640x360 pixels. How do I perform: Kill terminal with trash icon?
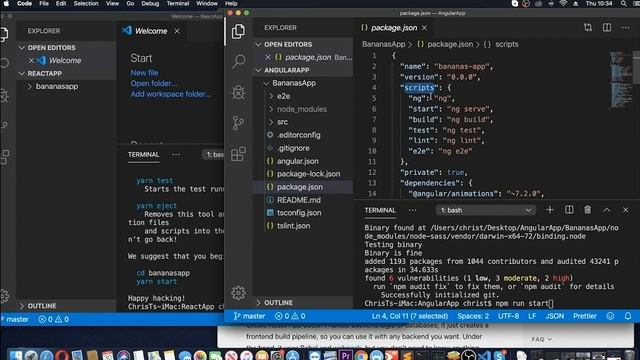[x=587, y=210]
